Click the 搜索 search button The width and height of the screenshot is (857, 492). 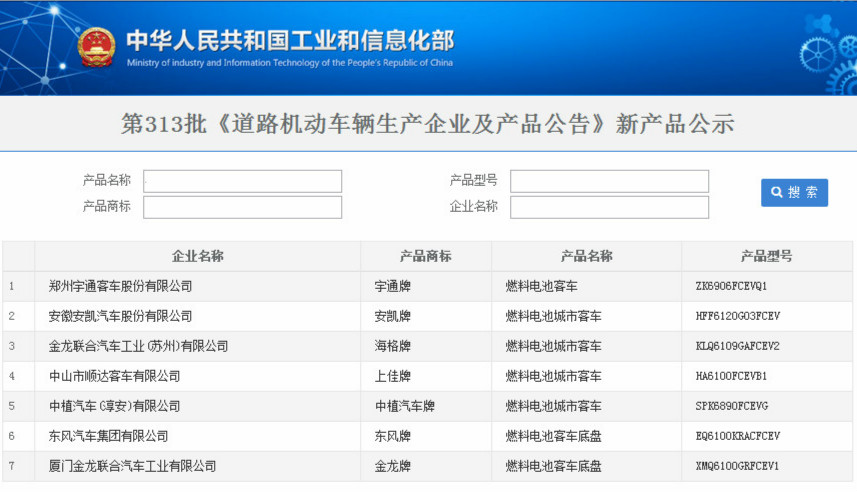794,193
